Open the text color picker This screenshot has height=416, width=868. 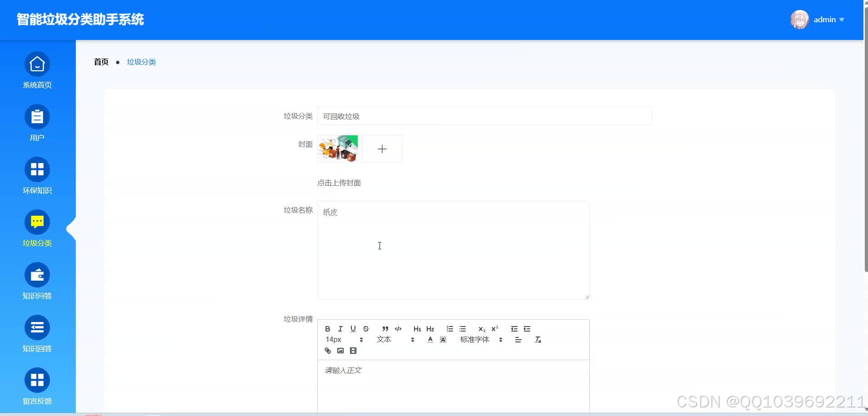pyautogui.click(x=430, y=339)
